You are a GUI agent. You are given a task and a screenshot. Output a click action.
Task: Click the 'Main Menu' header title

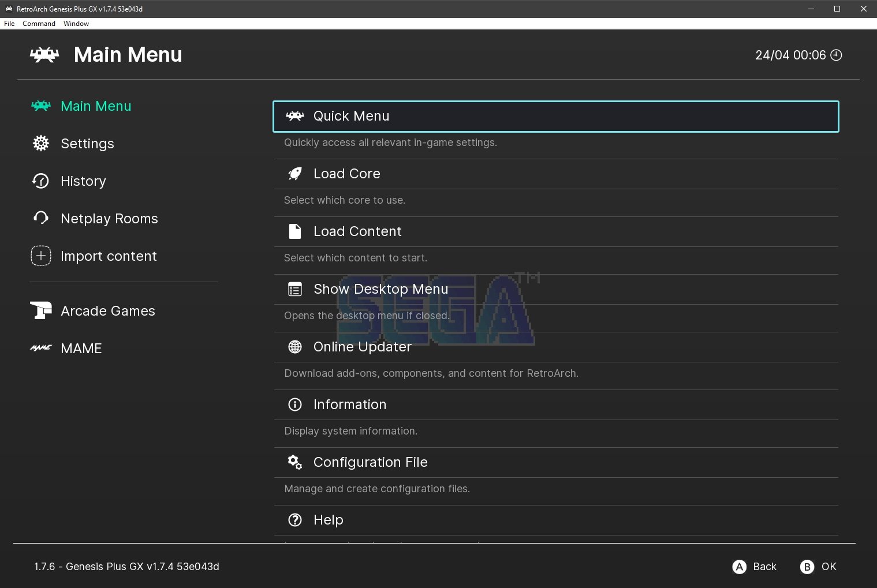point(128,55)
